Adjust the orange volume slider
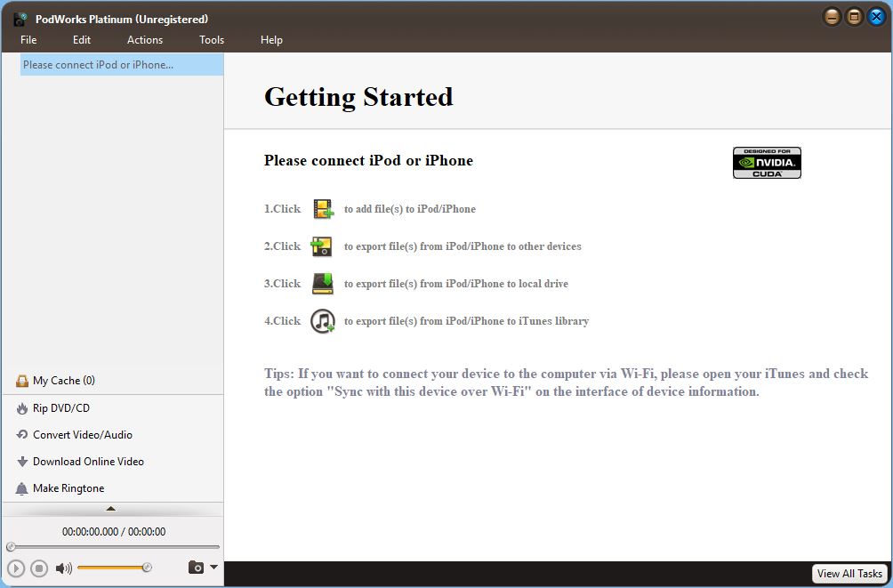 115,568
